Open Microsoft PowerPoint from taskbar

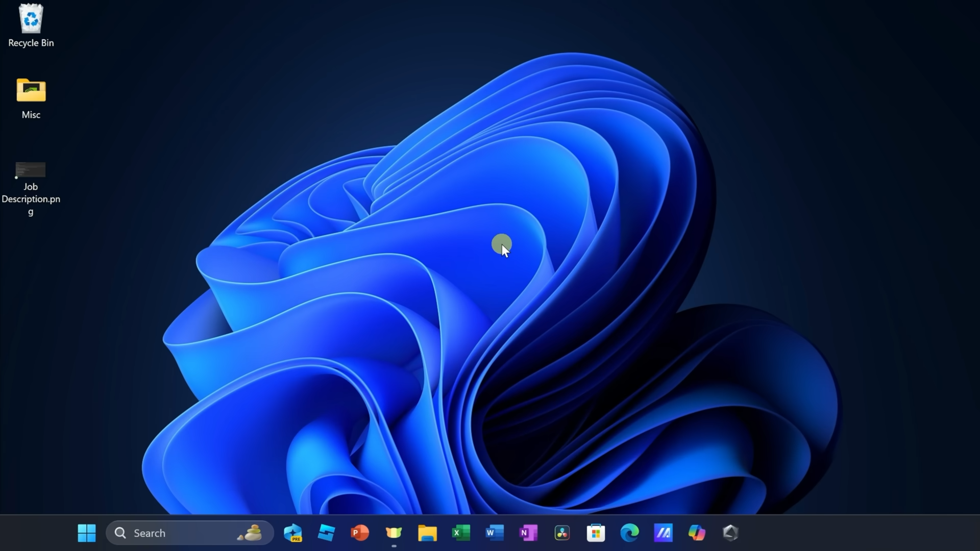pos(360,533)
